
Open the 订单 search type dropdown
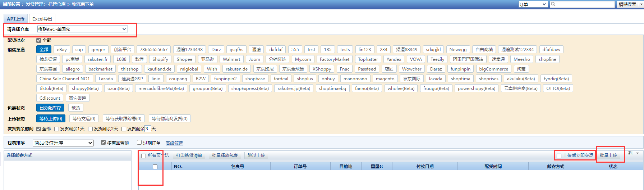click(x=533, y=4)
